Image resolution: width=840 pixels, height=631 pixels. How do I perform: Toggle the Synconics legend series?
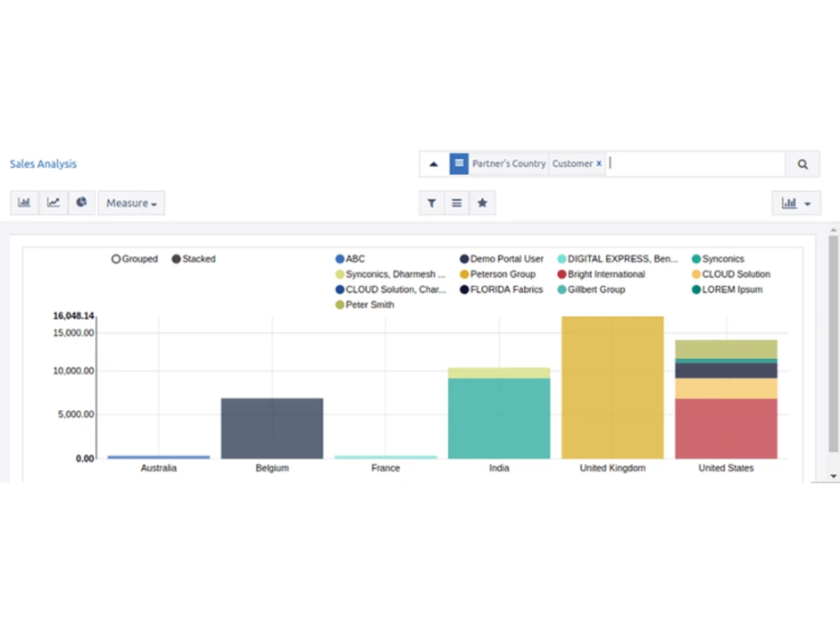718,259
